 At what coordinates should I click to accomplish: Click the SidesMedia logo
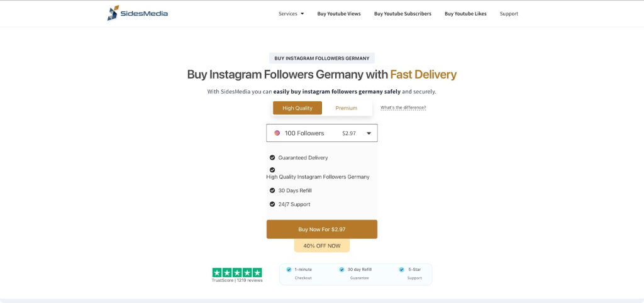[x=137, y=13]
